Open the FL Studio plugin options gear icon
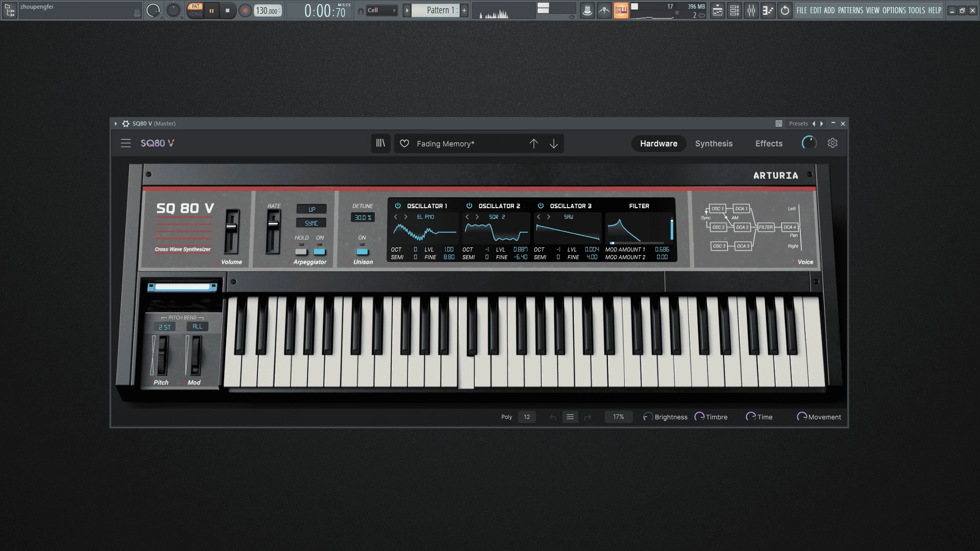 pos(126,123)
